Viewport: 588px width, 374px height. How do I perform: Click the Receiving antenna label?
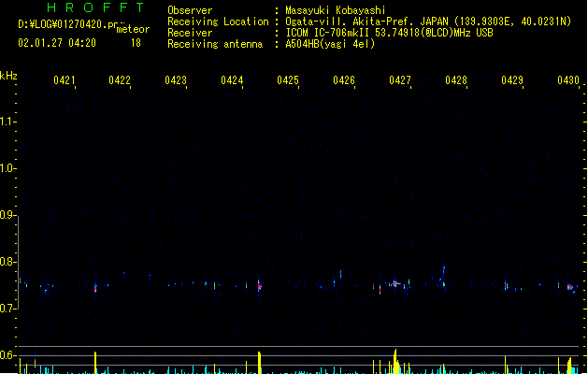click(x=215, y=44)
